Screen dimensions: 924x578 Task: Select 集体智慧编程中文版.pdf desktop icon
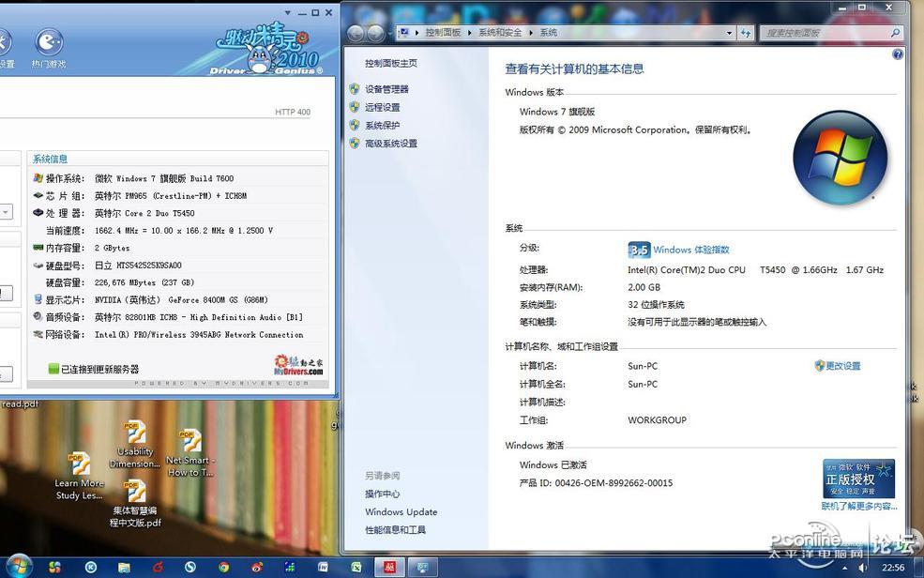pyautogui.click(x=135, y=504)
